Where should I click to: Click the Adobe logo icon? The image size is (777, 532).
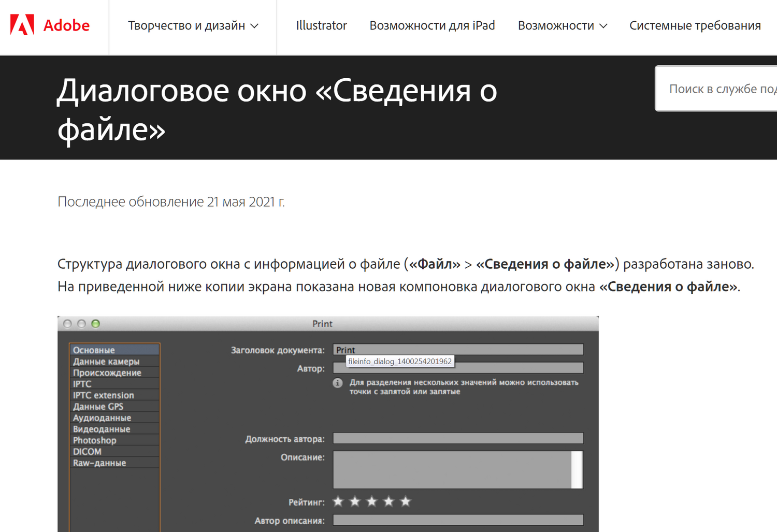click(22, 25)
